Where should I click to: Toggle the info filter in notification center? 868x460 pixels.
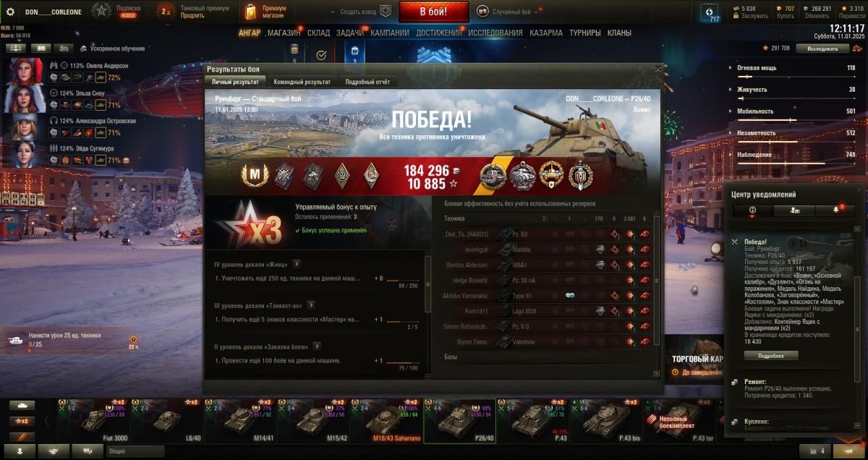click(x=752, y=210)
